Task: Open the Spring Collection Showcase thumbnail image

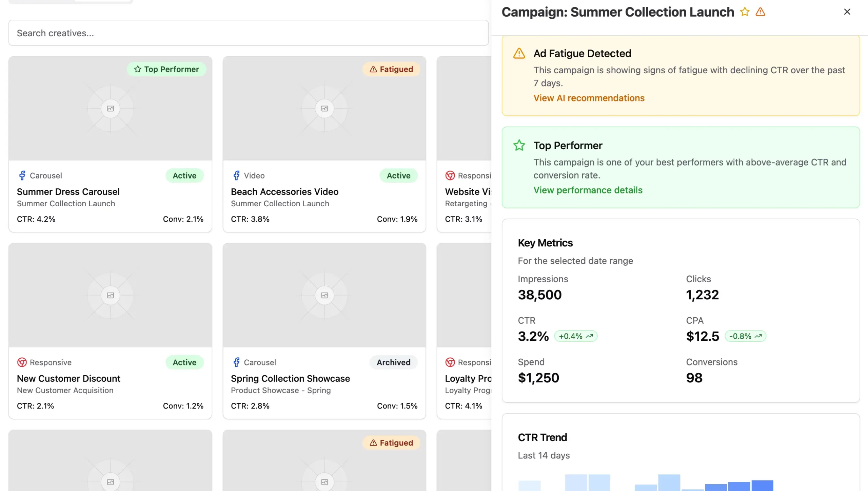Action: click(324, 295)
